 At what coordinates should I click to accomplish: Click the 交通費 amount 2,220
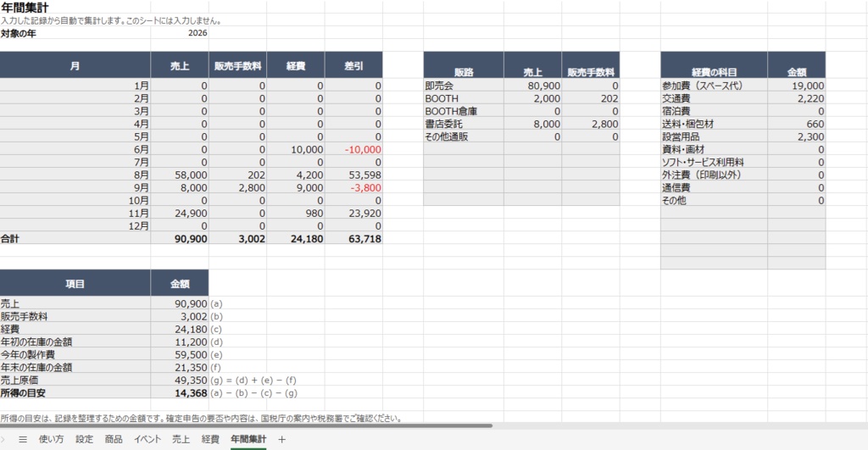coord(797,98)
